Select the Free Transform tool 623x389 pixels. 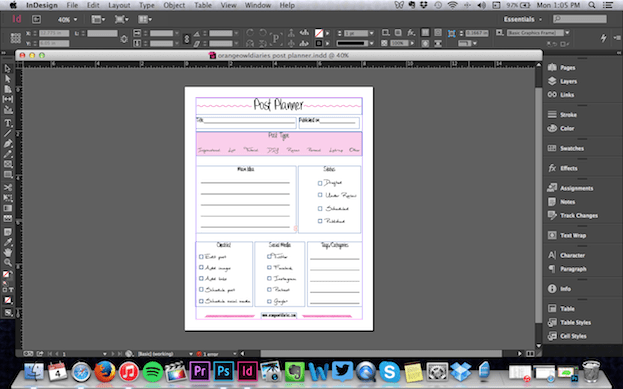[x=8, y=198]
